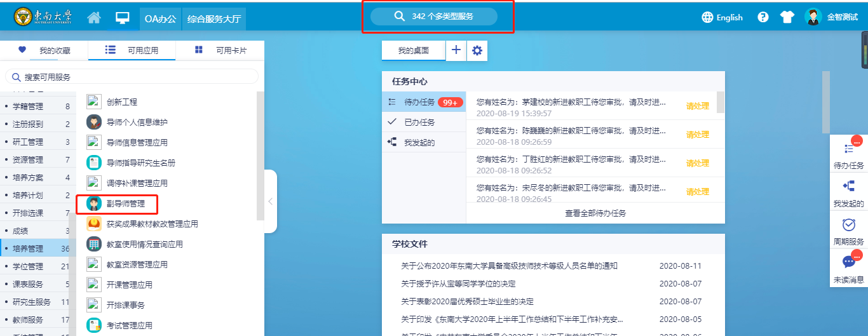Select 培养管理 category in list
The width and height of the screenshot is (868, 336).
click(29, 248)
